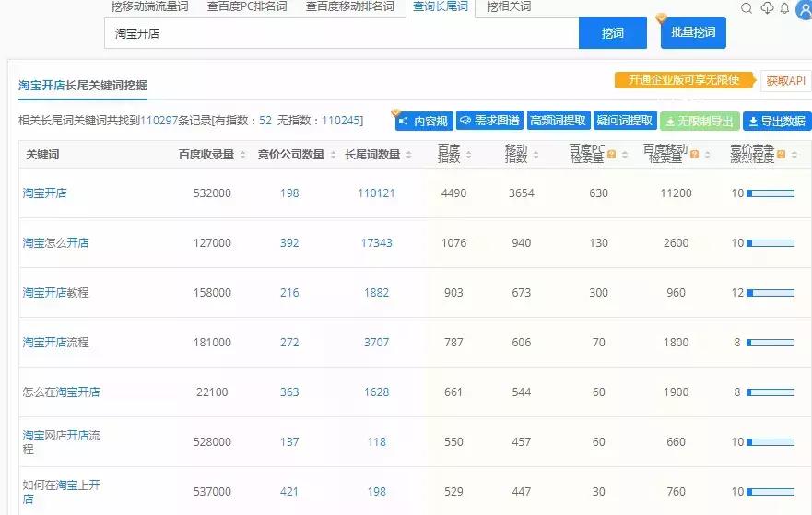Open keyword link 怎么在淘宝开店

pos(61,392)
